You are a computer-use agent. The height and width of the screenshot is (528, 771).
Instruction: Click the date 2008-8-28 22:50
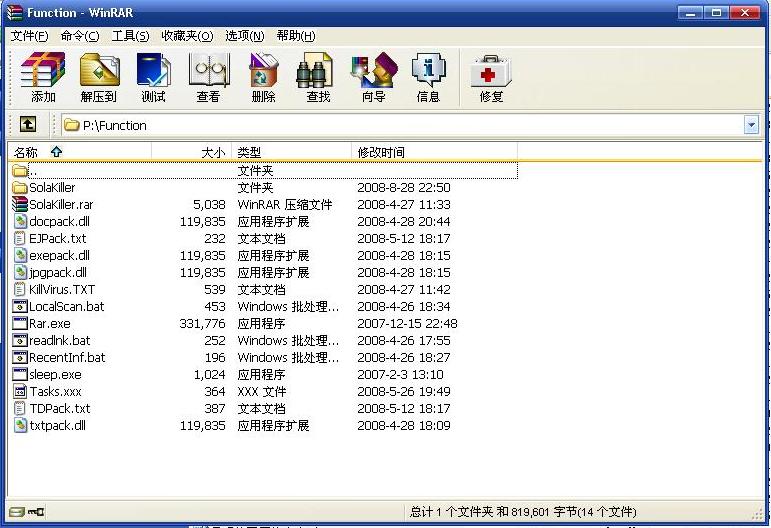404,187
